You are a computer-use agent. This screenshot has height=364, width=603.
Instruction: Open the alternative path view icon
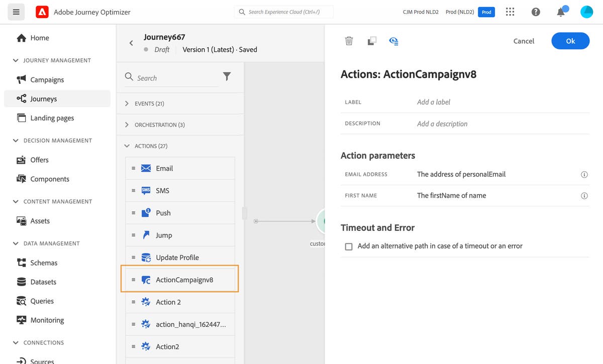[x=394, y=41]
